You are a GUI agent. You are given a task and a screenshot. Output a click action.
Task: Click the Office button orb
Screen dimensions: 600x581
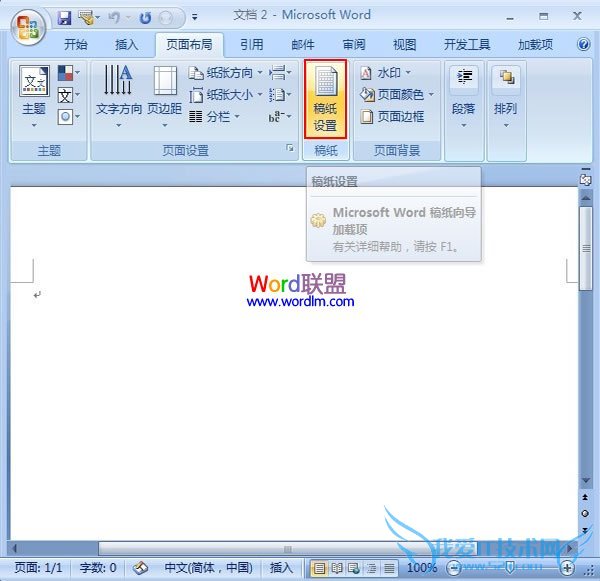pos(28,28)
